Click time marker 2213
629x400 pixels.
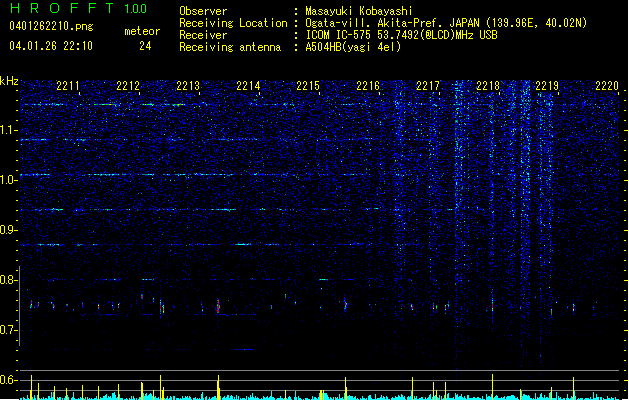[x=188, y=86]
